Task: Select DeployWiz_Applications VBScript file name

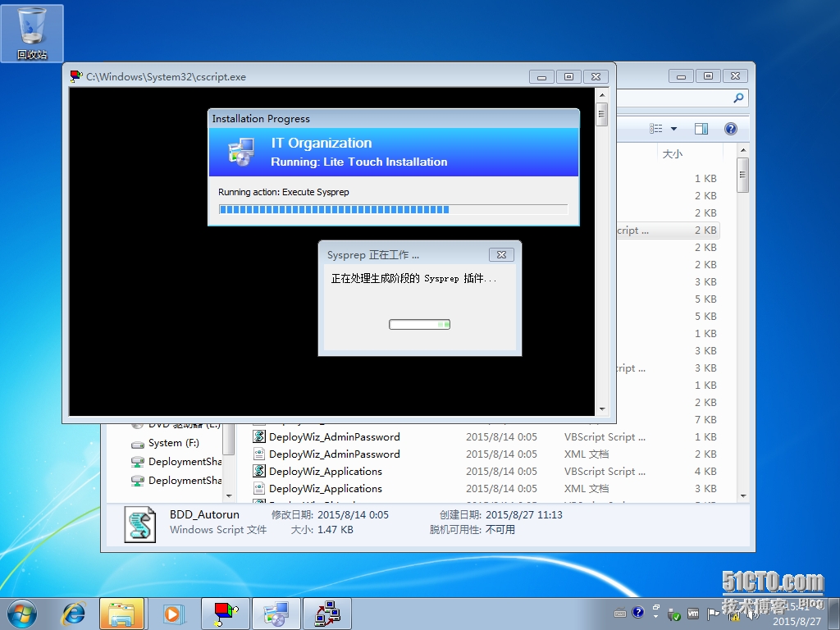Action: (325, 471)
